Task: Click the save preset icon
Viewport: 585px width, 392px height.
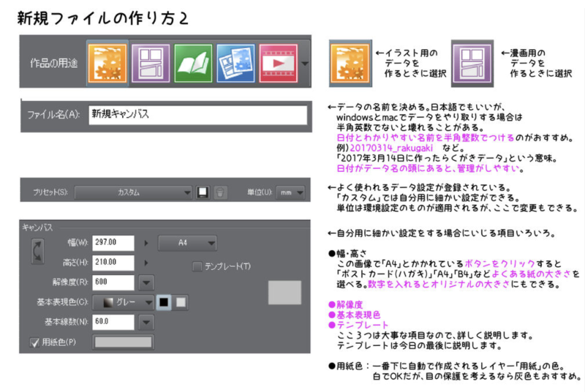Action: click(203, 192)
